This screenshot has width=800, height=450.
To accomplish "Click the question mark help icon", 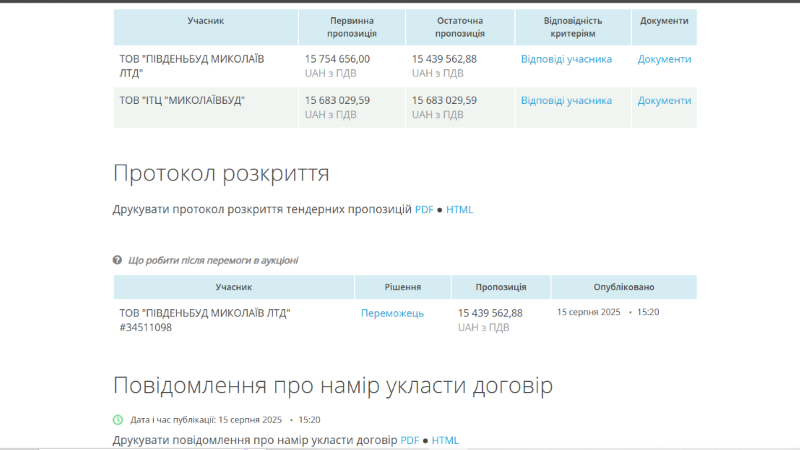I will 117,260.
